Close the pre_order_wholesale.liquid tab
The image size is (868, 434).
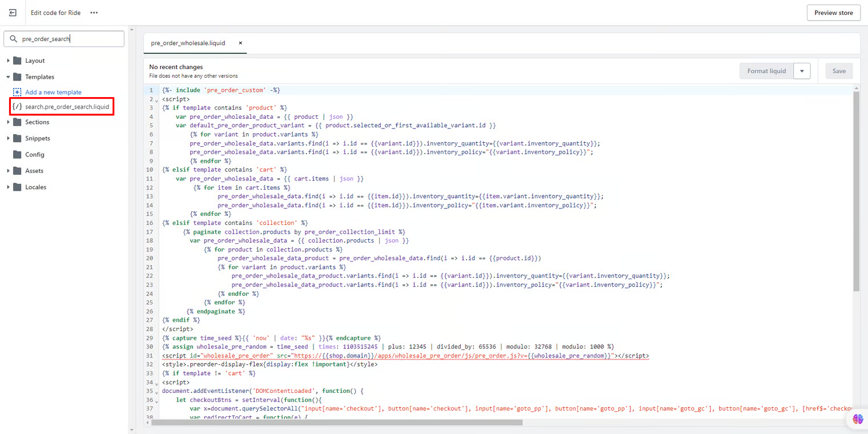tap(240, 43)
